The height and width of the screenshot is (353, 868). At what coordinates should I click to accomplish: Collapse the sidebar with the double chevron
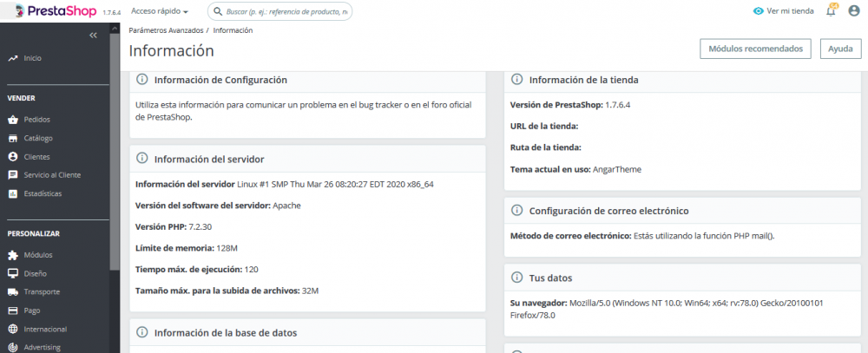[93, 36]
